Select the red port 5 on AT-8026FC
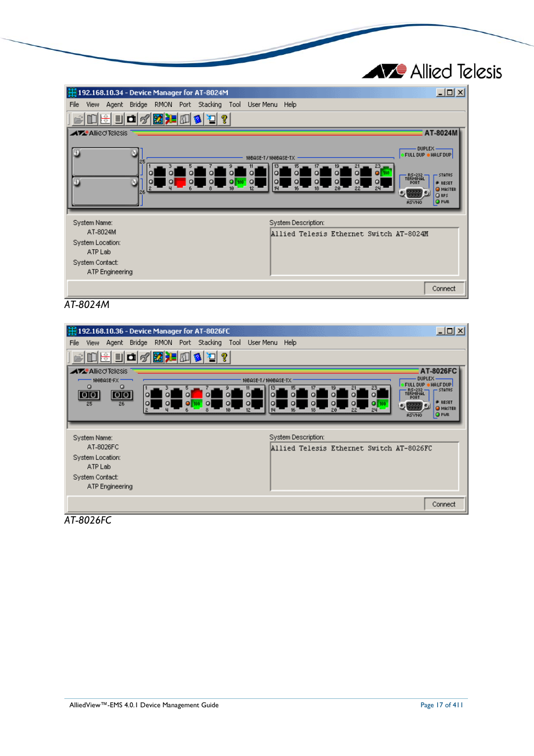534x756 pixels. [x=196, y=394]
